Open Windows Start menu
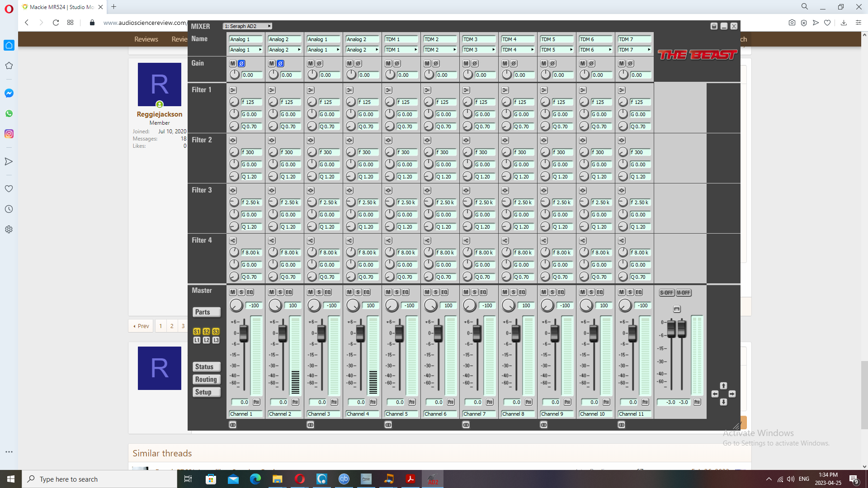The height and width of the screenshot is (488, 868). (x=11, y=479)
